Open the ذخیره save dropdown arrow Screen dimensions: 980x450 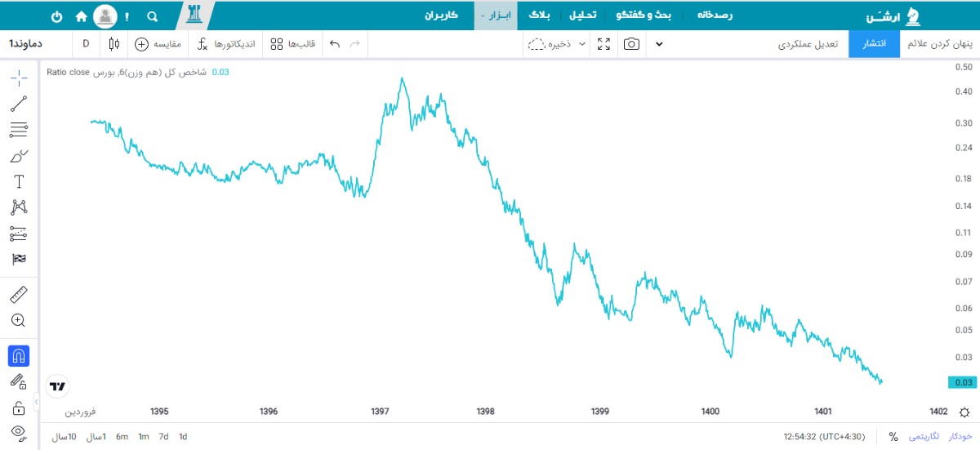click(x=582, y=44)
